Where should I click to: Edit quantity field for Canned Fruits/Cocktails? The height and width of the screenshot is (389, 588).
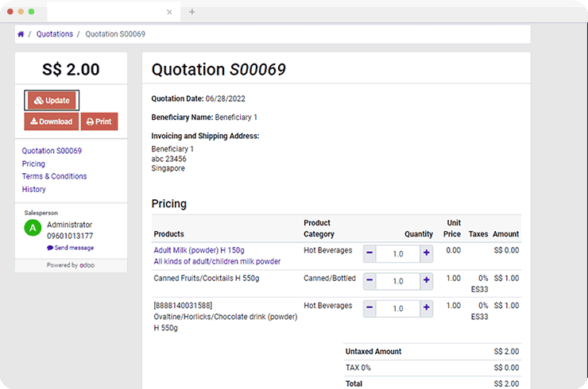[398, 281]
